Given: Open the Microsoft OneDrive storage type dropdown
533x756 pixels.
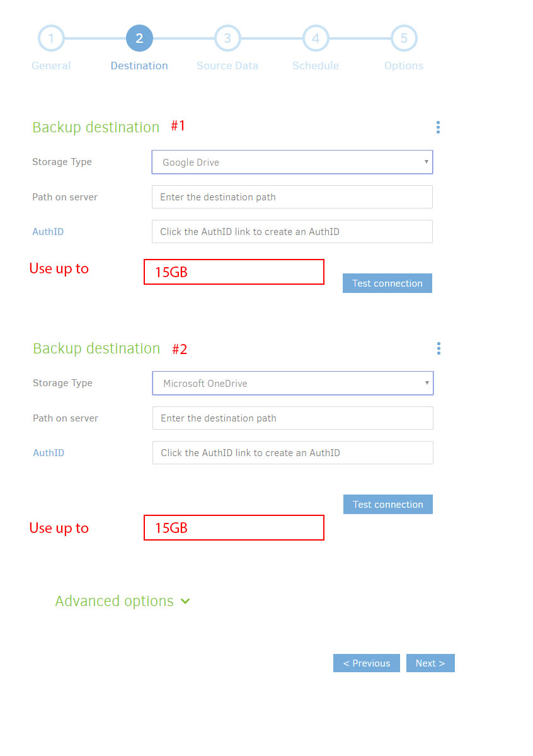Looking at the screenshot, I should pyautogui.click(x=293, y=383).
